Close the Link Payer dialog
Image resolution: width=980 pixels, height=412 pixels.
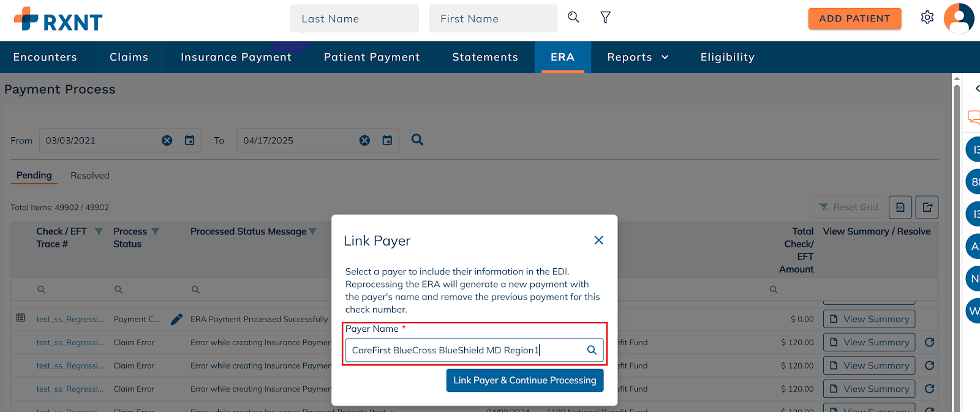coord(598,240)
